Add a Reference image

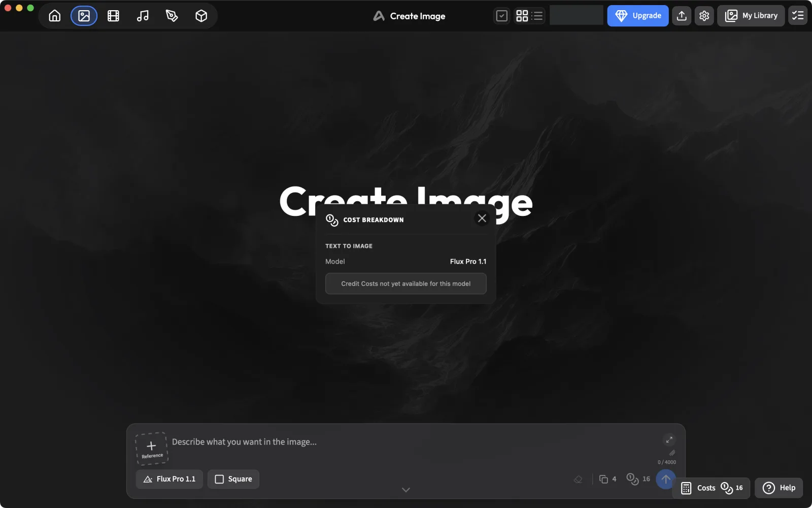pos(152,449)
